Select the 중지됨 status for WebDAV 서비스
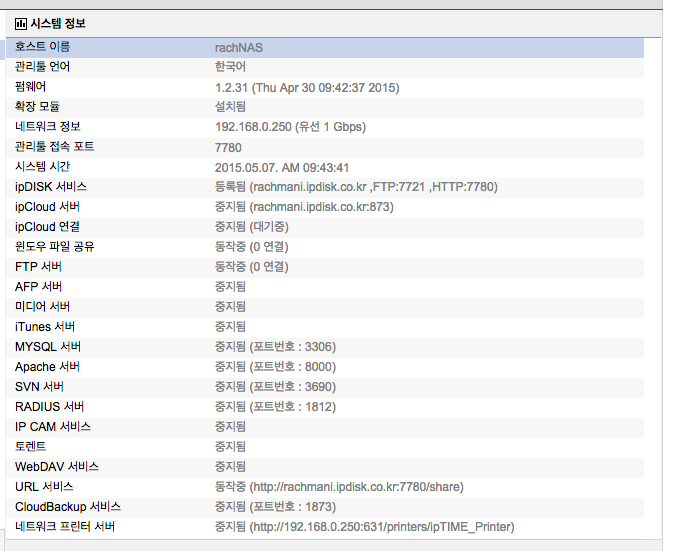Image resolution: width=675 pixels, height=551 pixels. point(230,467)
